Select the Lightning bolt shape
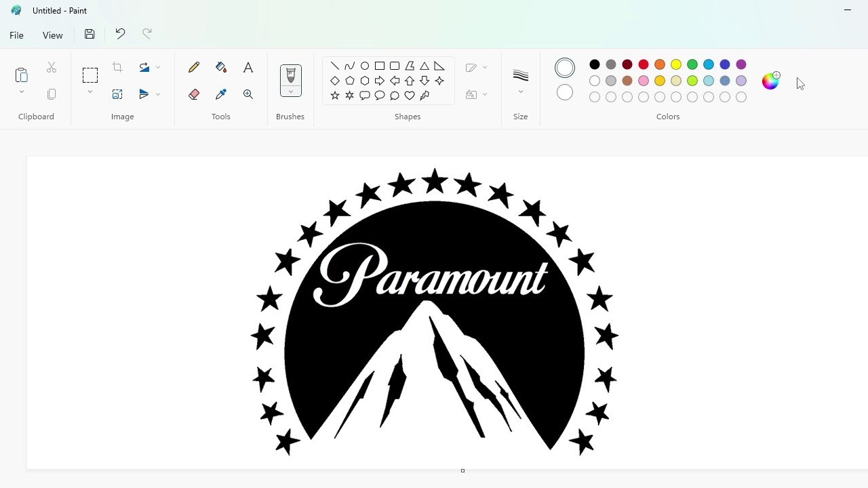Viewport: 868px width, 488px height. pos(425,96)
